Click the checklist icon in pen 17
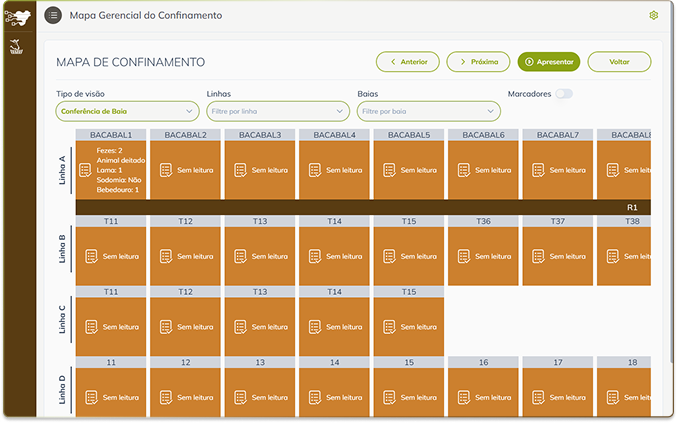677x423 pixels. [538, 398]
